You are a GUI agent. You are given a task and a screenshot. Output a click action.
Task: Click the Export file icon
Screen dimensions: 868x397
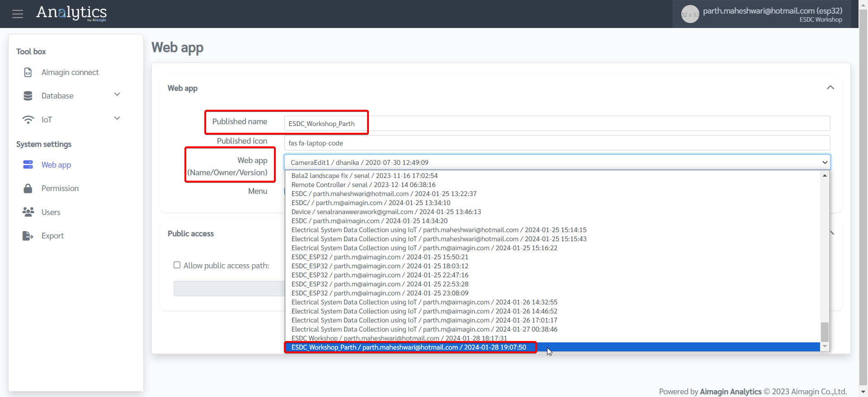coord(28,236)
